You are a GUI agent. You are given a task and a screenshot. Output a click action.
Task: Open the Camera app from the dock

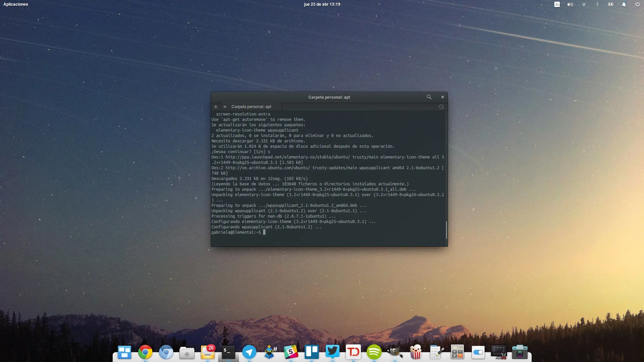[520, 352]
